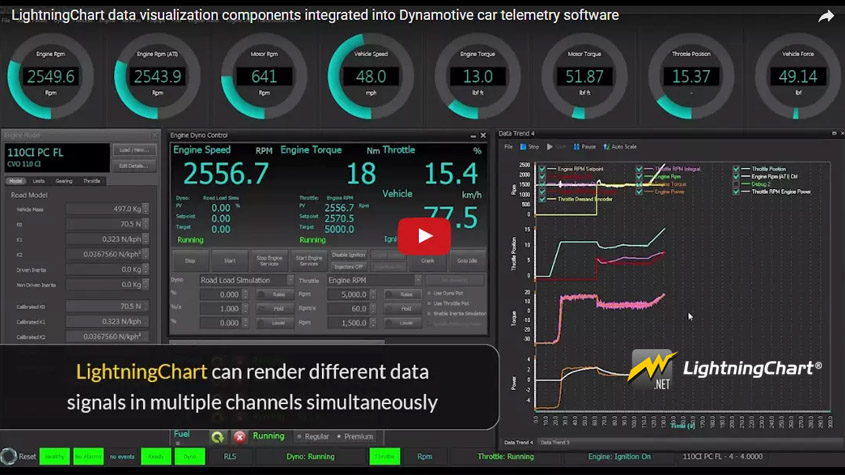This screenshot has width=845, height=475.
Task: Enable the Debug 2 series checkbox
Action: [x=736, y=184]
